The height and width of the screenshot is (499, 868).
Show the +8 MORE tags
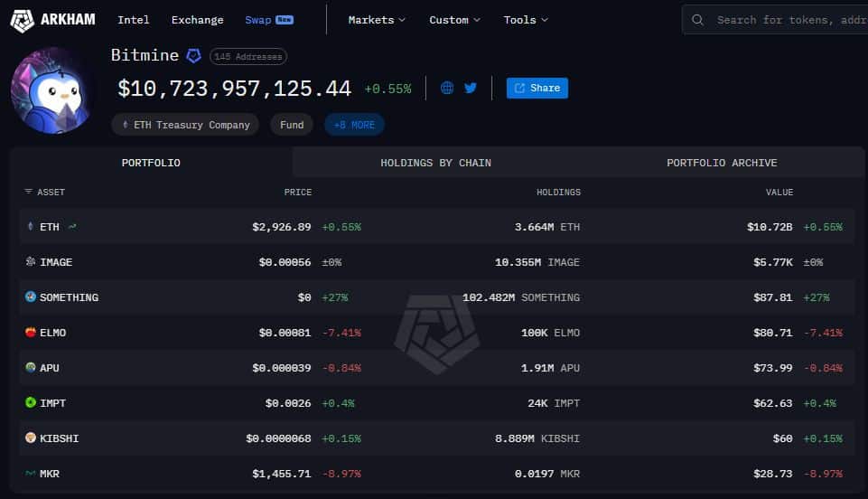pyautogui.click(x=354, y=125)
